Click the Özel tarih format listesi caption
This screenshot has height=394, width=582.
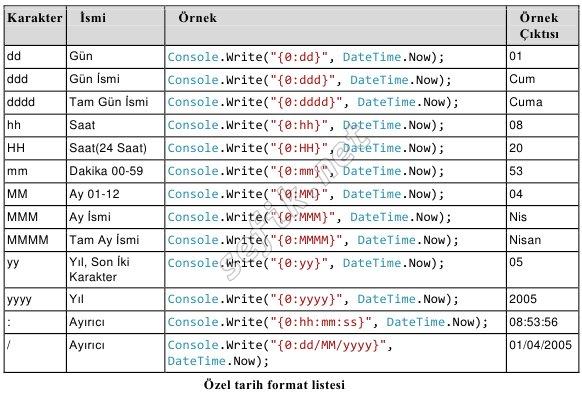[x=274, y=385]
